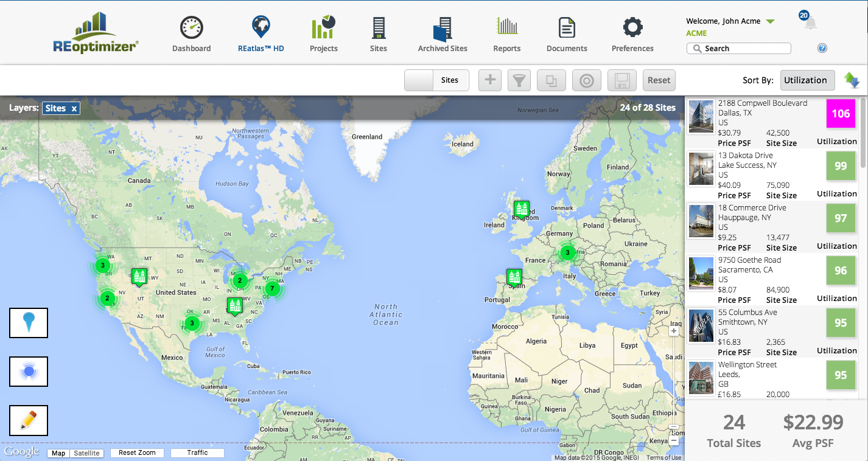Toggle the Traffic overlay
Viewport: 868px width, 461px height.
coord(197,453)
